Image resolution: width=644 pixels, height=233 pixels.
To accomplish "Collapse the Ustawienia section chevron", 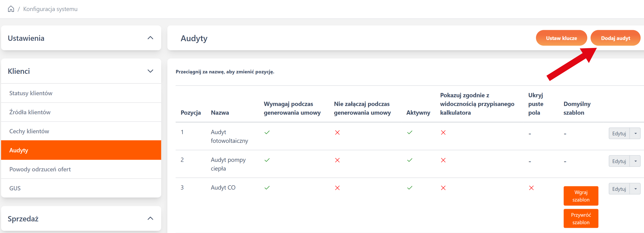I will 150,38.
